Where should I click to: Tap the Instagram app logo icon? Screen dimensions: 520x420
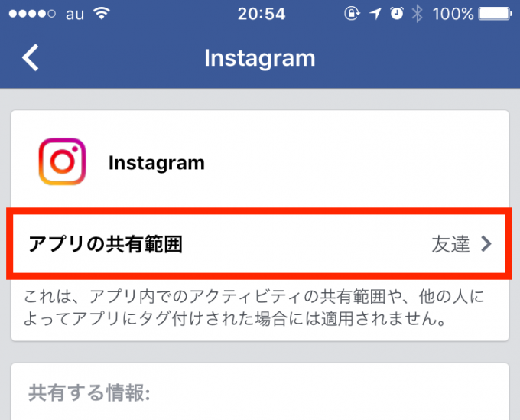point(63,161)
